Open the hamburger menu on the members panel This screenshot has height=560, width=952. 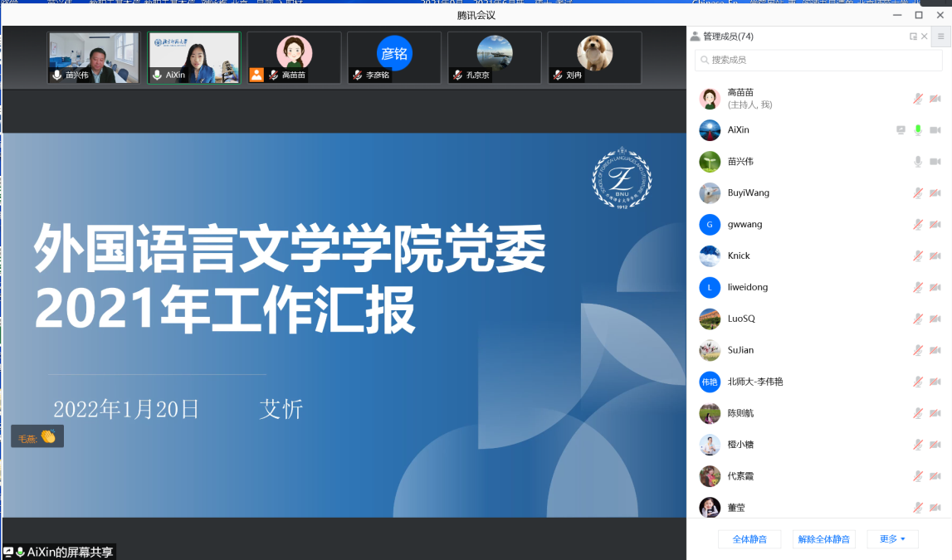click(942, 36)
